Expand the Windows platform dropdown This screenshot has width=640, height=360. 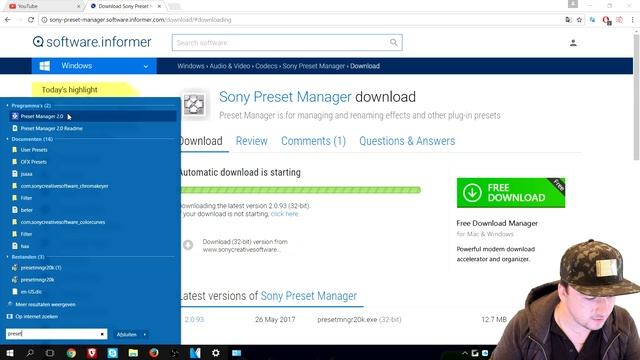pyautogui.click(x=146, y=66)
